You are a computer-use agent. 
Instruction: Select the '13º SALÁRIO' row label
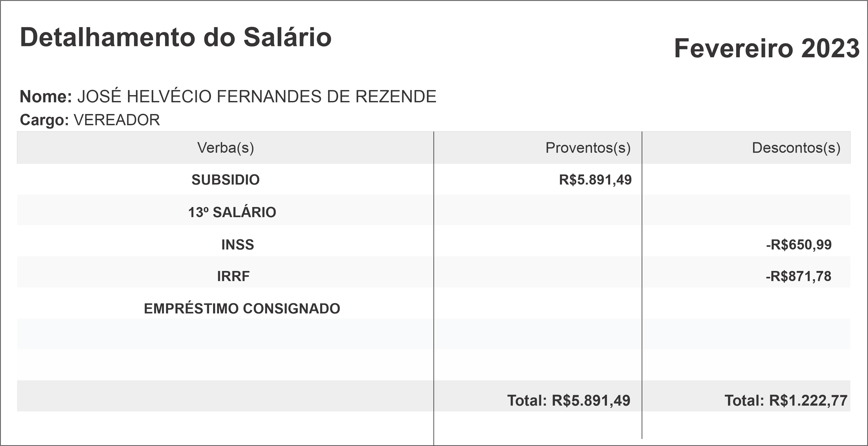coord(232,212)
